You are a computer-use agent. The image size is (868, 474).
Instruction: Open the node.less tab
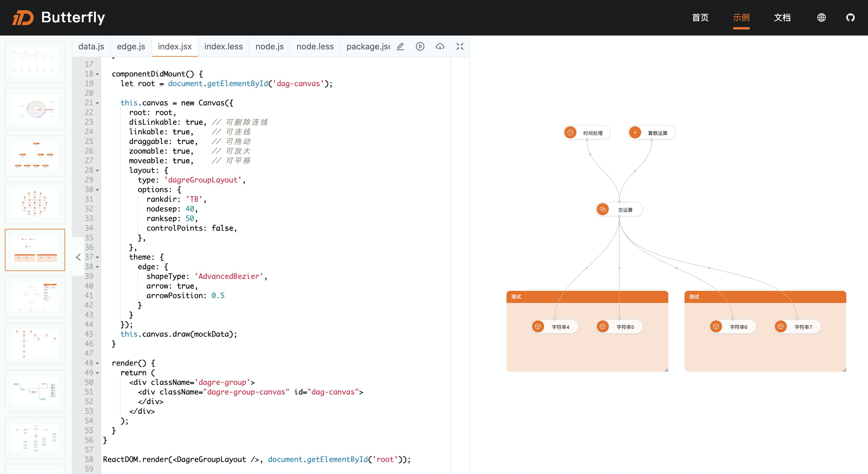315,46
